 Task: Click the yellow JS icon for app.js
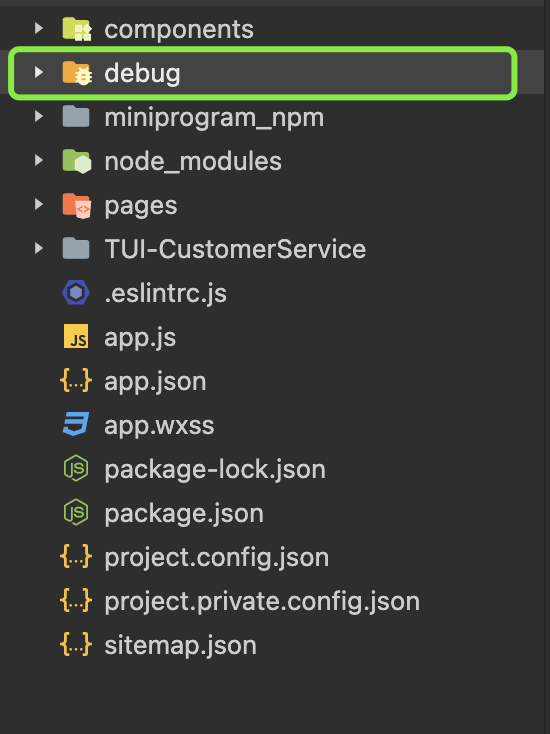[x=76, y=337]
